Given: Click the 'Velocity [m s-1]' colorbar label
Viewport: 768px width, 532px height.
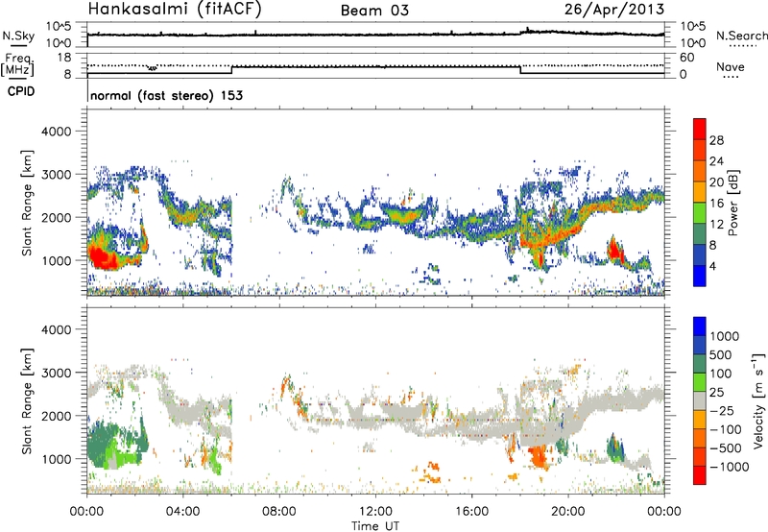Looking at the screenshot, I should [758, 400].
